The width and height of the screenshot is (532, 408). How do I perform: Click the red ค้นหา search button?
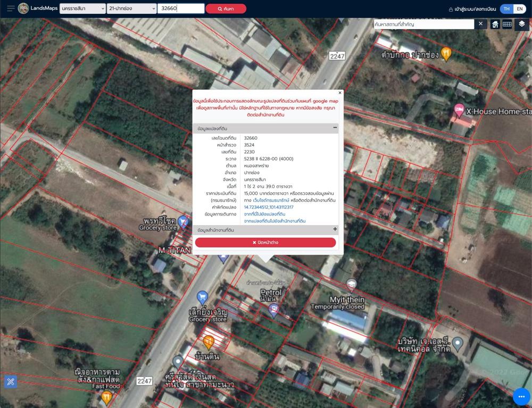pyautogui.click(x=226, y=9)
